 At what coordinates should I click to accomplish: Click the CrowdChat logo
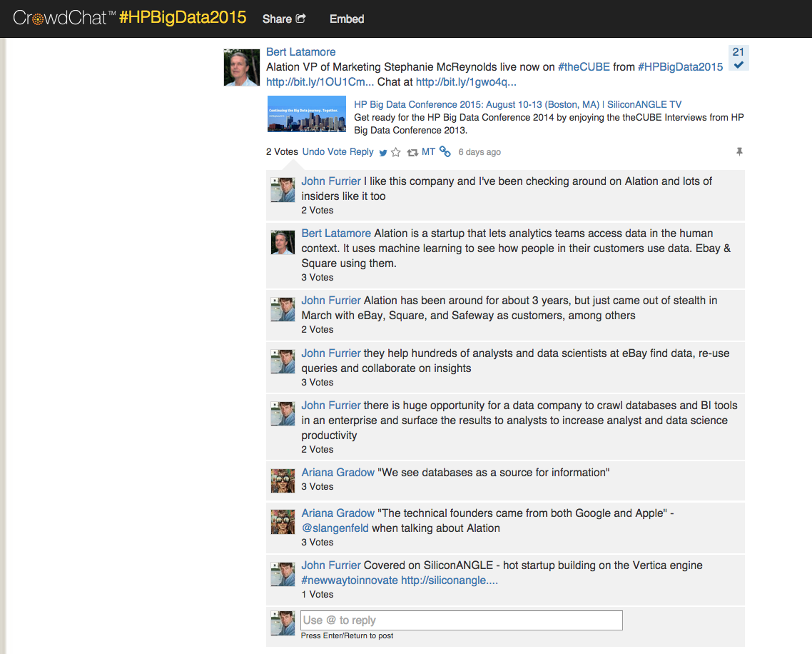coord(64,18)
